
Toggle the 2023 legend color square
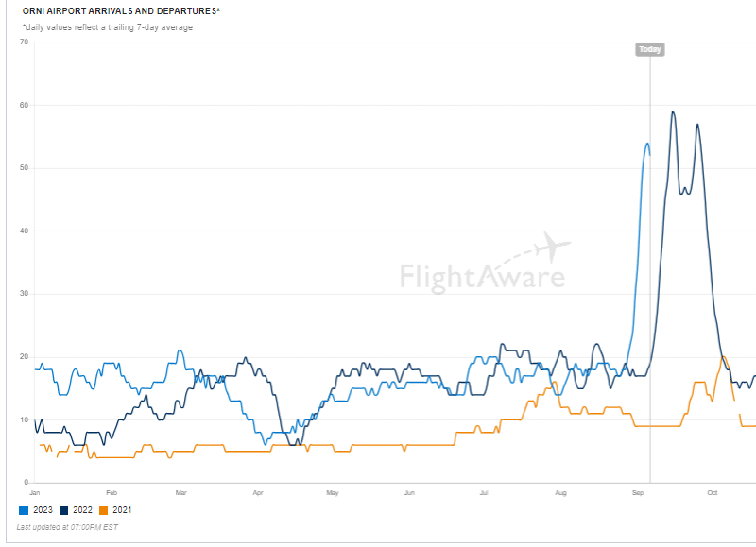(24, 510)
